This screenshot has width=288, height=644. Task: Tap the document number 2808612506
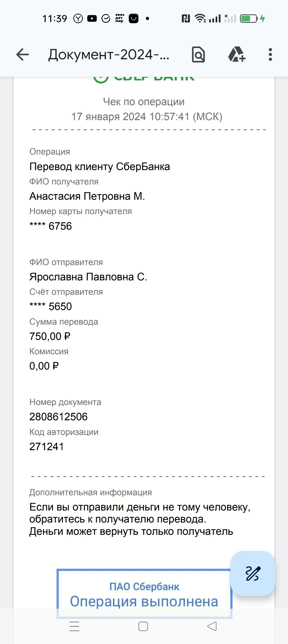point(58,417)
